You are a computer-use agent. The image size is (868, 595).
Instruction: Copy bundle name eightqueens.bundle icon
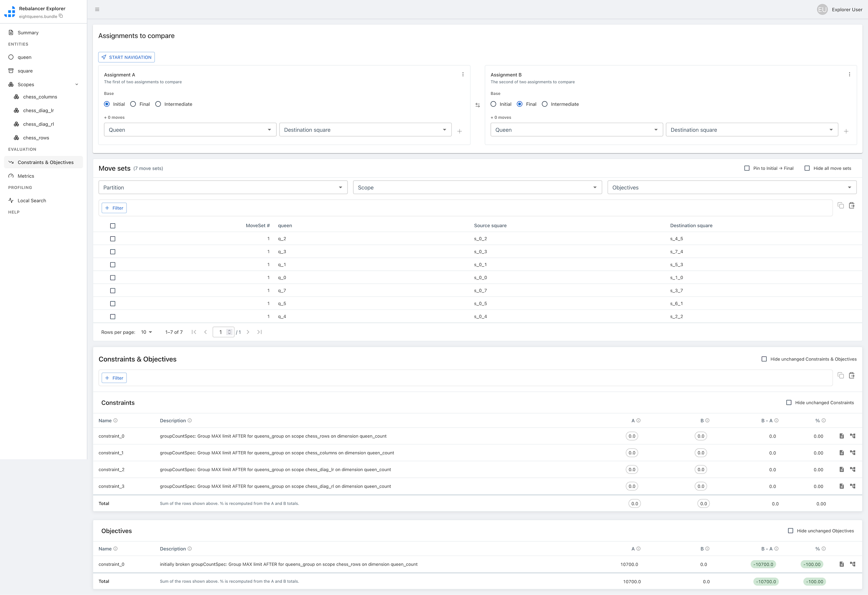[61, 16]
